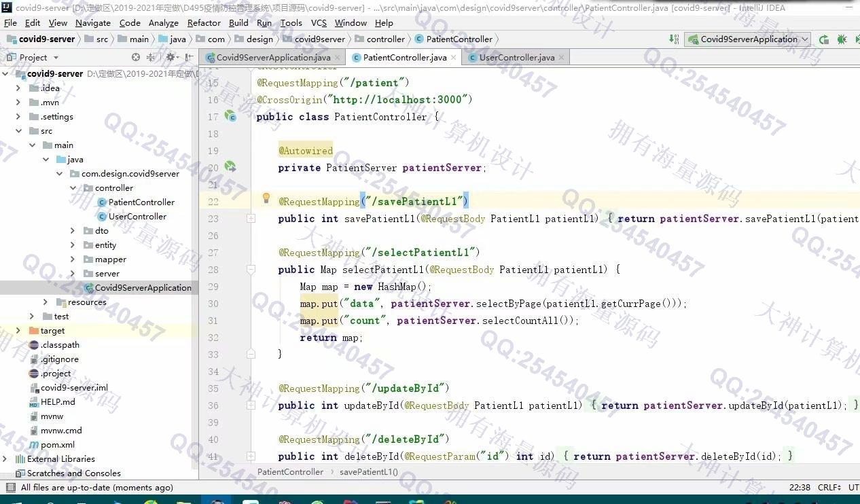Click the locate target icon in Project panel
Image resolution: width=860 pixels, height=504 pixels.
click(136, 58)
